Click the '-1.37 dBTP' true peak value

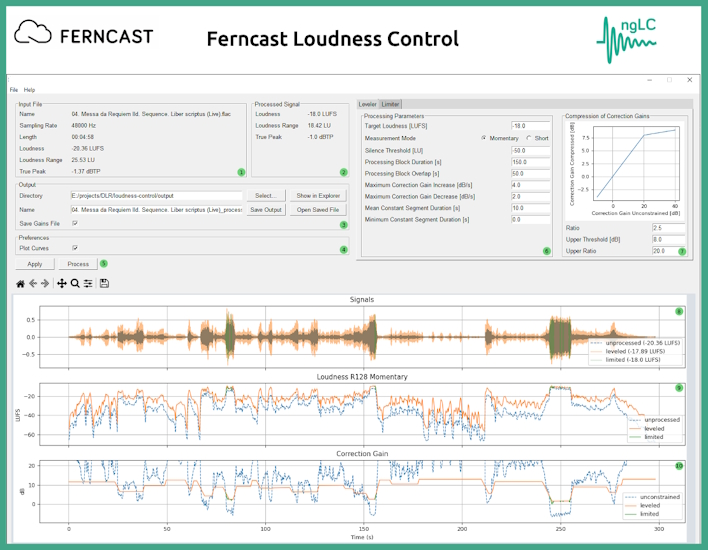[86, 172]
